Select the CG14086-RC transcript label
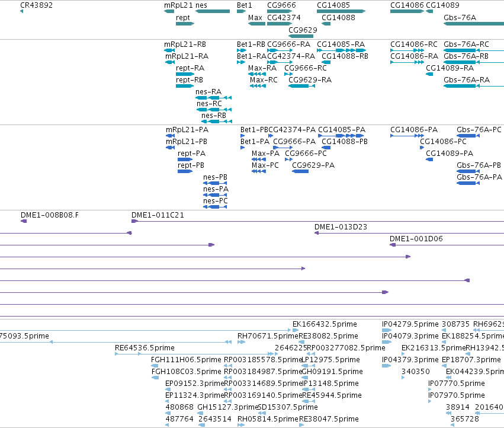The height and width of the screenshot is (428, 504). (x=413, y=44)
